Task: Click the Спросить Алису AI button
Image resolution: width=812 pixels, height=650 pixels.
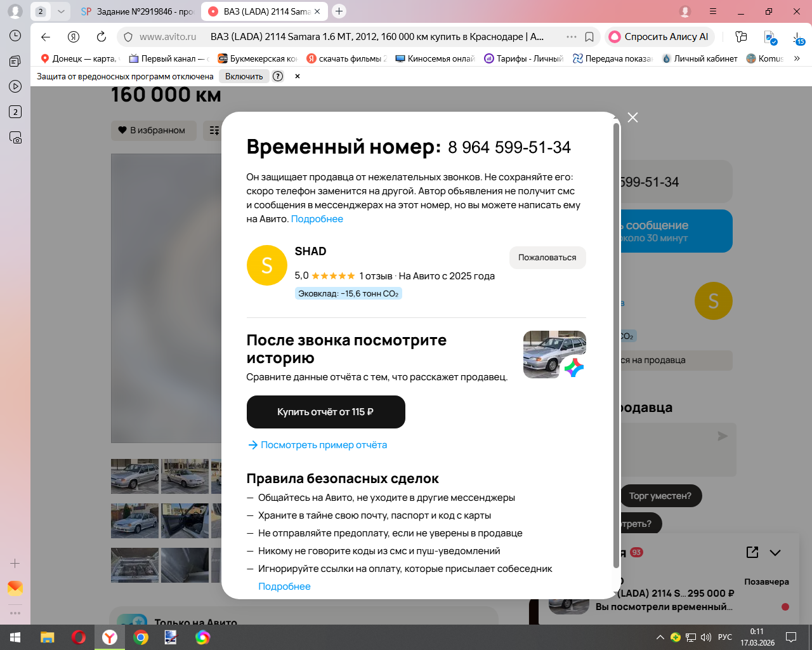Action: 660,37
